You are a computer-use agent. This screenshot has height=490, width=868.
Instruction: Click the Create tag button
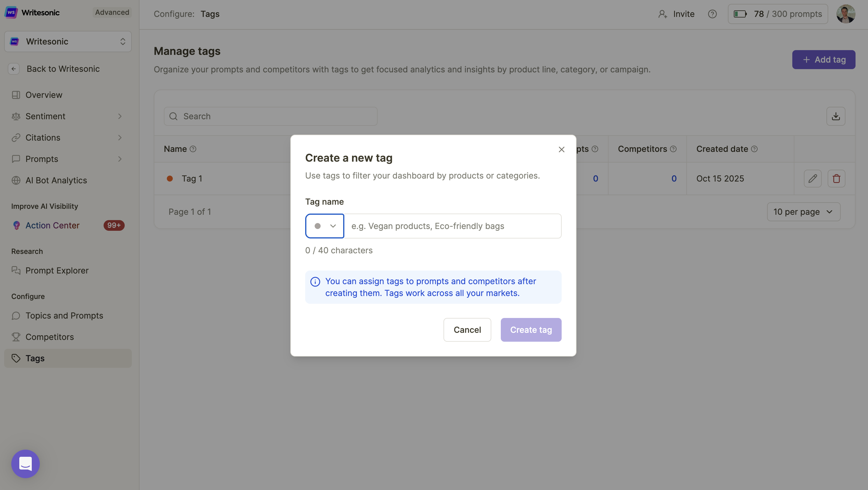[x=531, y=330]
